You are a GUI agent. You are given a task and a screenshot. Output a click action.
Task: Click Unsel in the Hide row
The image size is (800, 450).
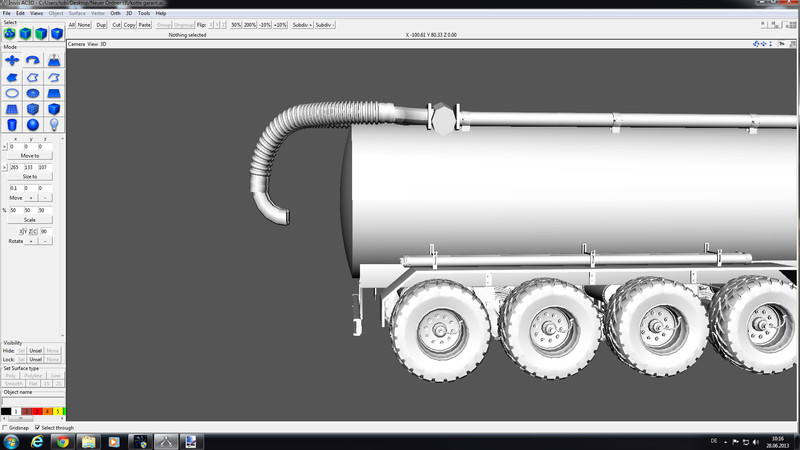[35, 351]
